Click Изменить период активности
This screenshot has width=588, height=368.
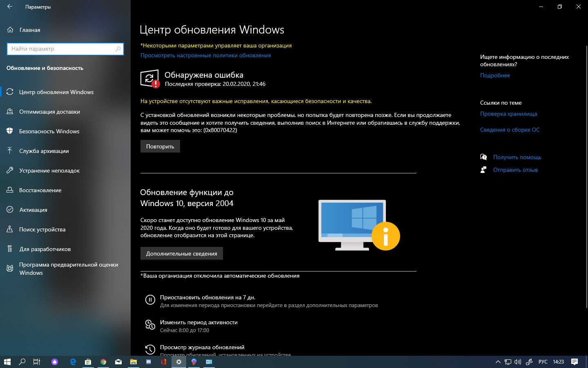[x=198, y=322]
